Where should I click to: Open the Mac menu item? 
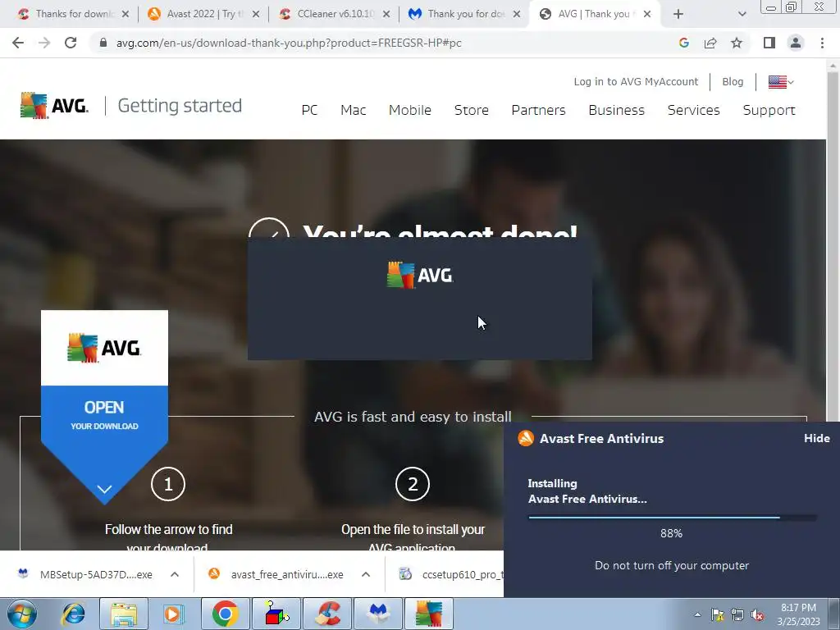[353, 111]
